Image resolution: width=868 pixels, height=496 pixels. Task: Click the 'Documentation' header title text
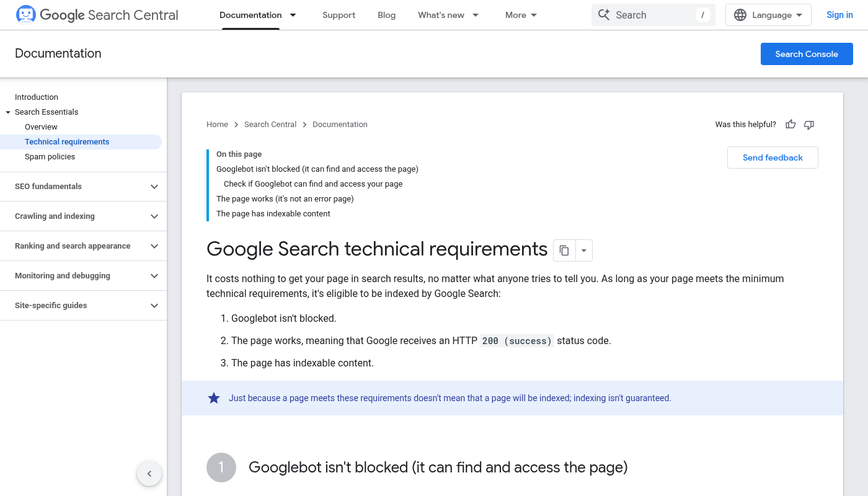[58, 54]
